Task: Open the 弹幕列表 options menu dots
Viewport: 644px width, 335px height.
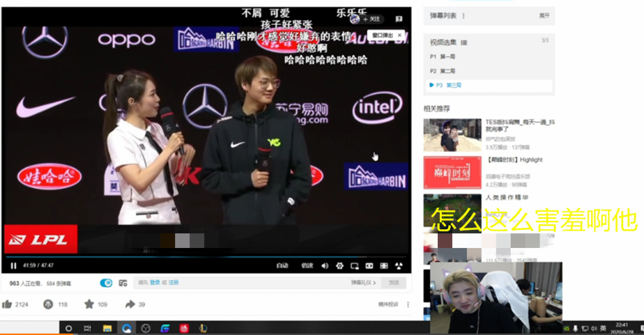Action: 464,15
